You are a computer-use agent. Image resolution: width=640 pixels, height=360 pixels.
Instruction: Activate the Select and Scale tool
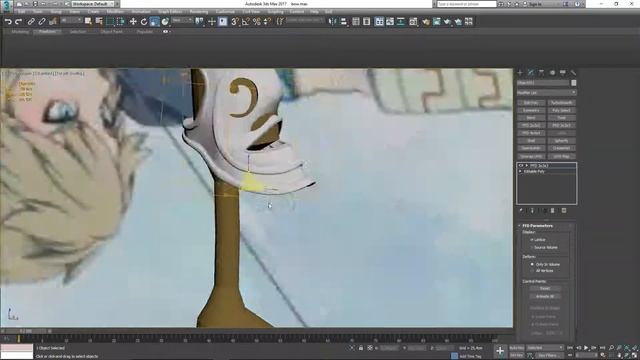click(154, 21)
